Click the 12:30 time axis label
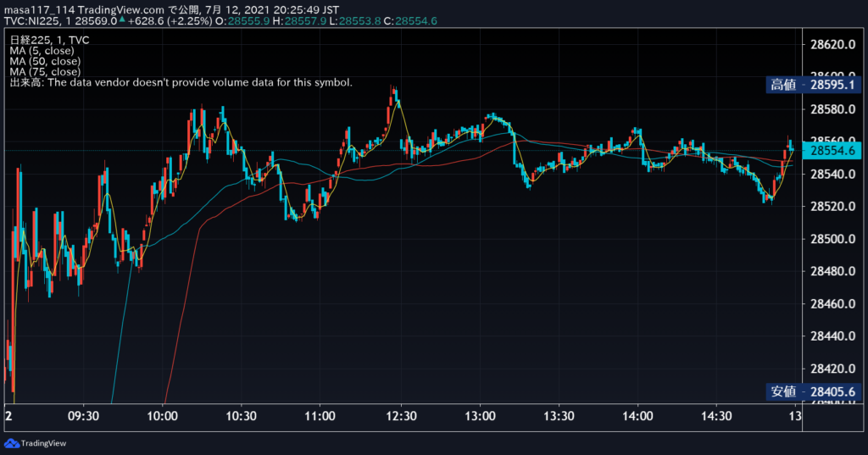 tap(401, 416)
